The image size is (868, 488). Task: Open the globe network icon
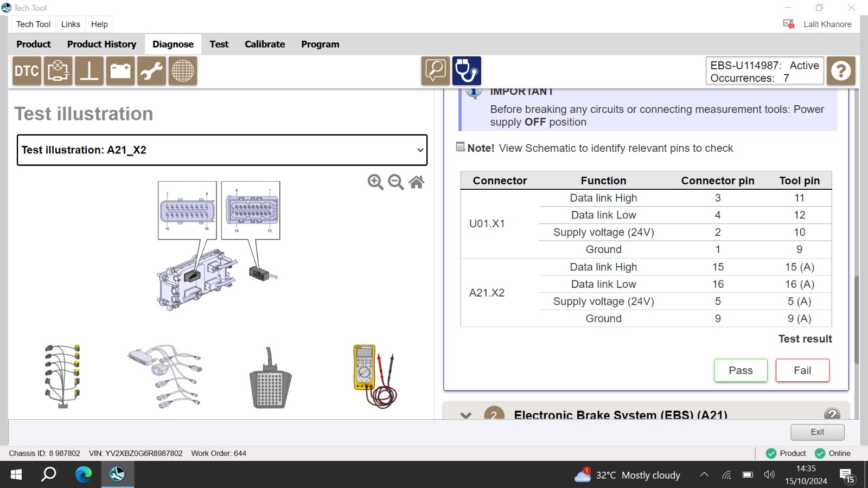(183, 71)
